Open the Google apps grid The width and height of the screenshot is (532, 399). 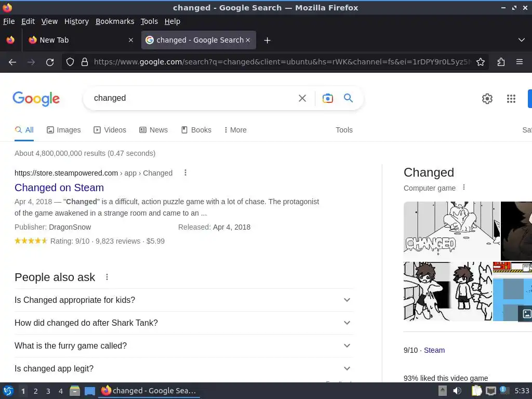pyautogui.click(x=511, y=99)
